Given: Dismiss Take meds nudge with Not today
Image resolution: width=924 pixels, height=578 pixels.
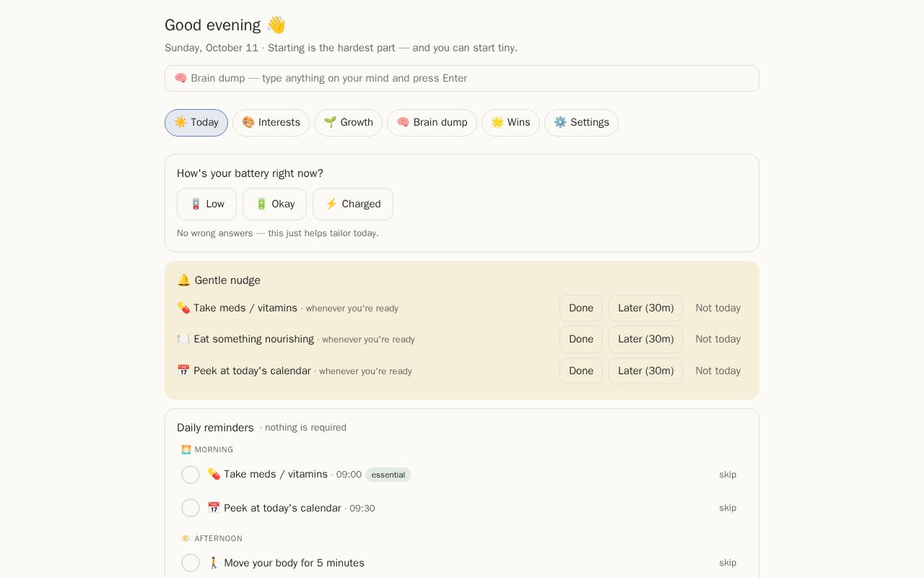Looking at the screenshot, I should (718, 308).
